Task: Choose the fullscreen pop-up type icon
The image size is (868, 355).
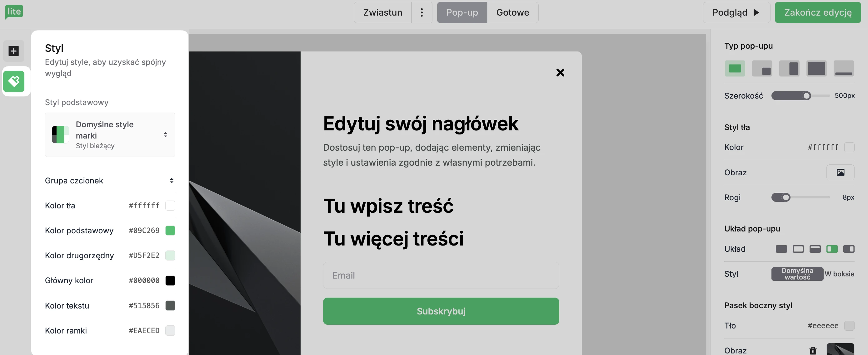Action: coord(816,69)
